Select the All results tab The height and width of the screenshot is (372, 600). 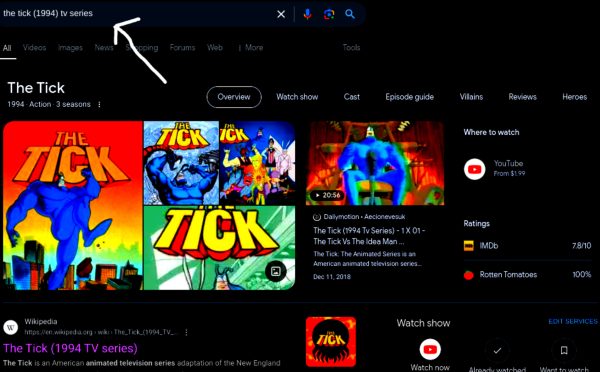pos(7,48)
